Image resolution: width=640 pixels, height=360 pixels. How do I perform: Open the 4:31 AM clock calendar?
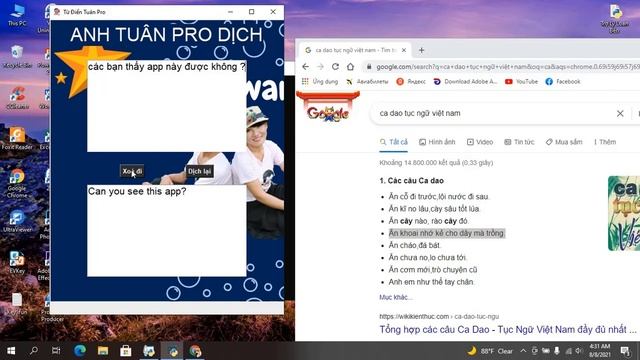(600, 351)
